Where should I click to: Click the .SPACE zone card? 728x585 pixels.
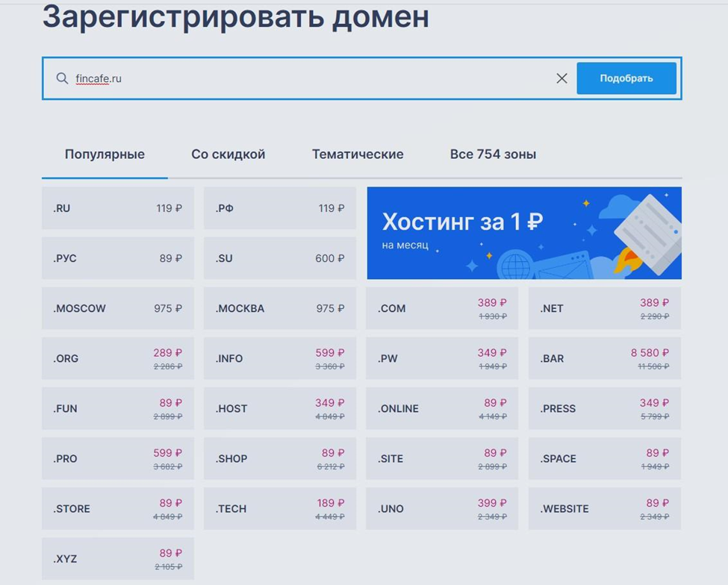coord(605,459)
